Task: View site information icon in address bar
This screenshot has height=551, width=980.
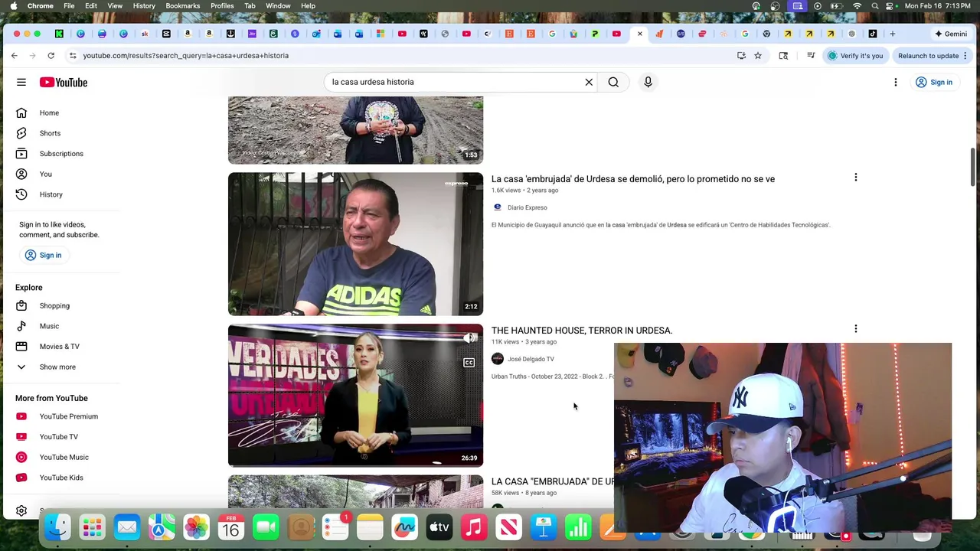Action: tap(73, 55)
